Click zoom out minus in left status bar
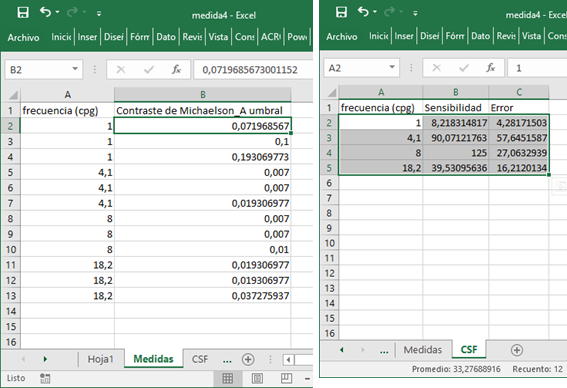Image resolution: width=567 pixels, height=388 pixels. (x=307, y=379)
